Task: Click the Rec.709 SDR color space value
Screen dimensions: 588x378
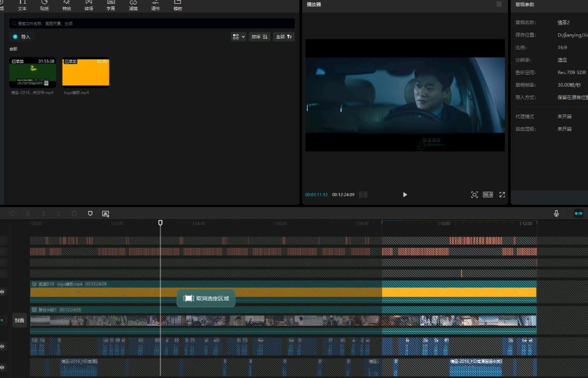Action: coord(572,72)
